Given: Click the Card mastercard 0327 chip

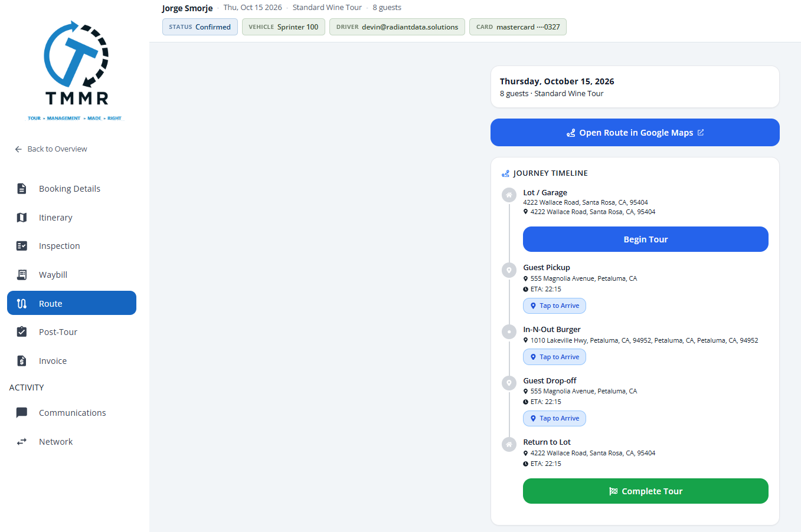Looking at the screenshot, I should pos(518,27).
